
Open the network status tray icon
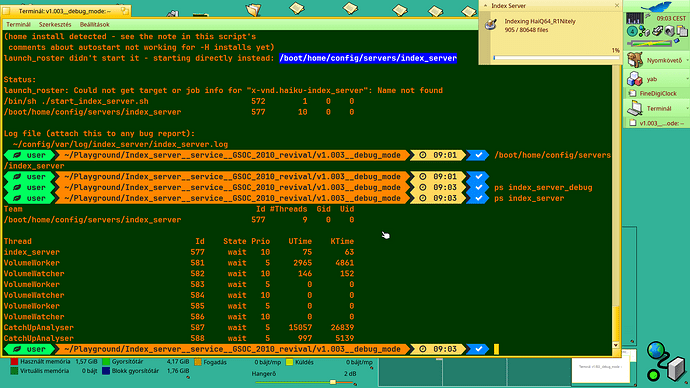[644, 31]
